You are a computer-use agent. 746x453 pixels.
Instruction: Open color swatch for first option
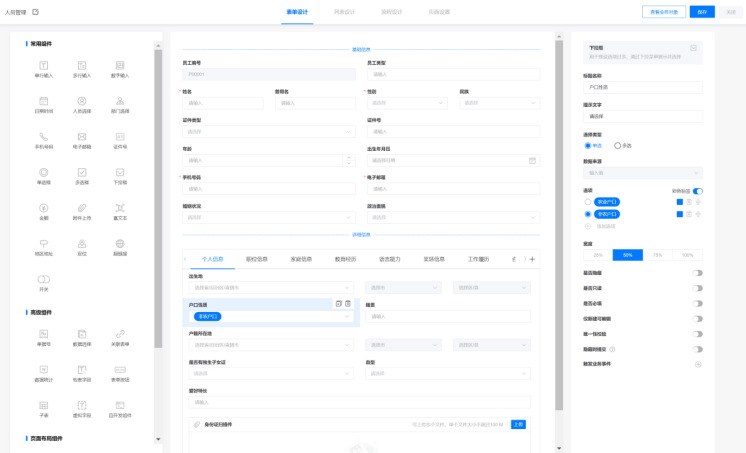tap(680, 202)
